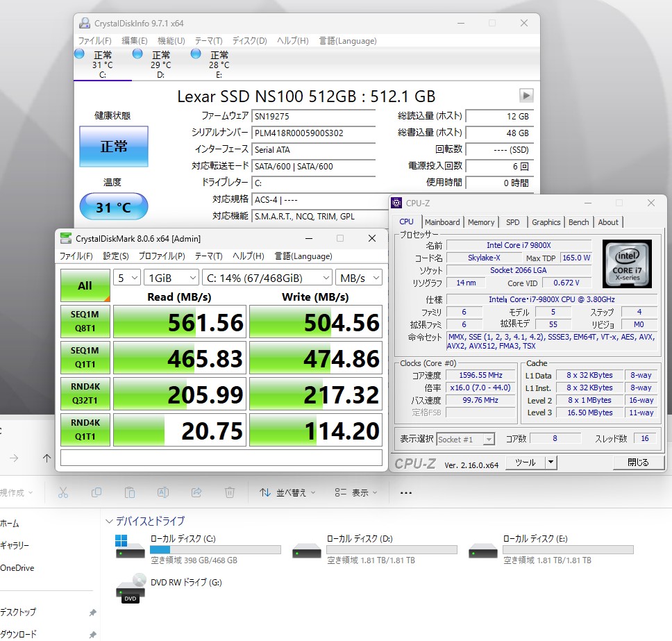Click the 閉じる button in CPU-Z
The height and width of the screenshot is (641, 672).
tap(638, 463)
